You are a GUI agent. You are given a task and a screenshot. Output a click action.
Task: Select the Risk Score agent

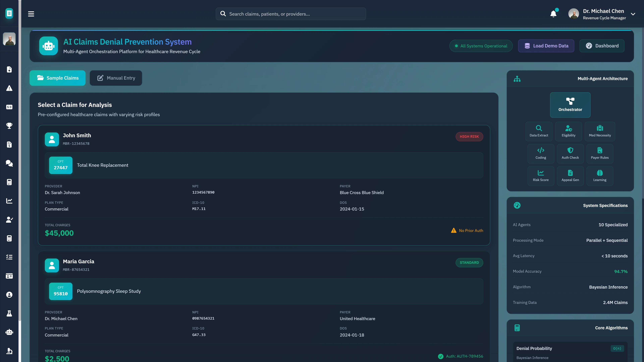[541, 176]
